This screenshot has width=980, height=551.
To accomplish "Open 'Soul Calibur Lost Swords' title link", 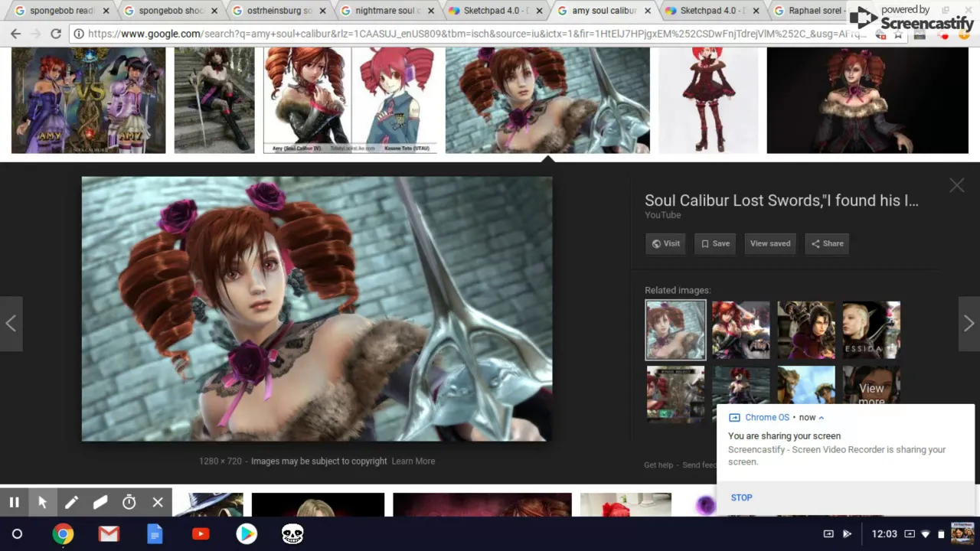I will tap(781, 201).
